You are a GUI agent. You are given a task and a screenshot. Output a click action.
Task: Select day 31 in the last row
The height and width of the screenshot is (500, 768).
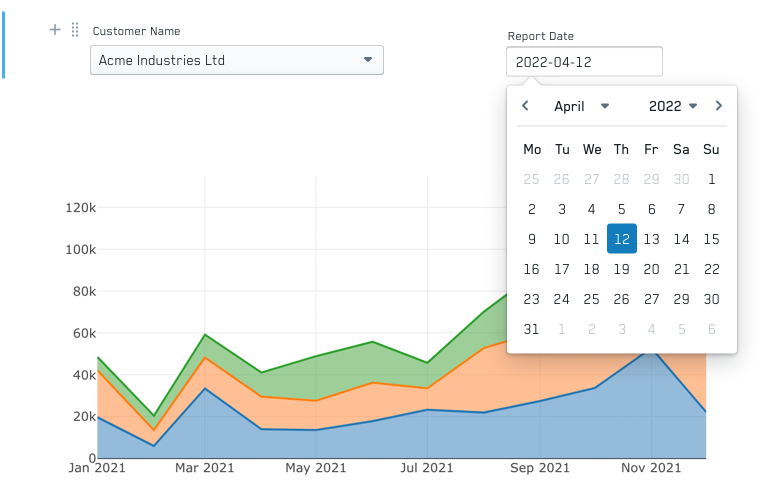(x=532, y=329)
